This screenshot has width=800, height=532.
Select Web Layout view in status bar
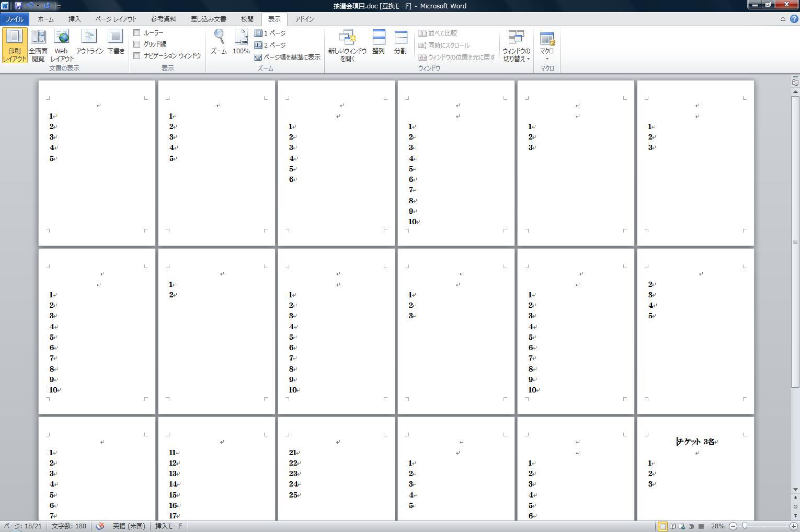tap(682, 526)
